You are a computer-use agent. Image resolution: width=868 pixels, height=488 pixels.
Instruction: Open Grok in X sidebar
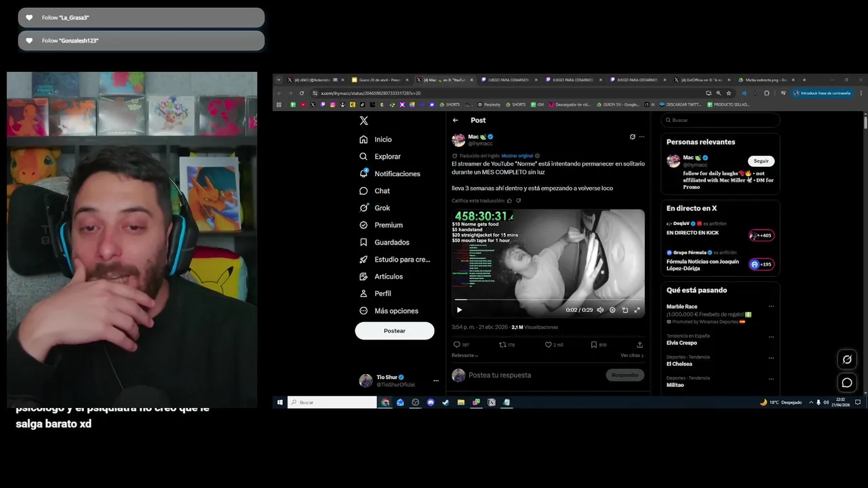click(x=375, y=208)
